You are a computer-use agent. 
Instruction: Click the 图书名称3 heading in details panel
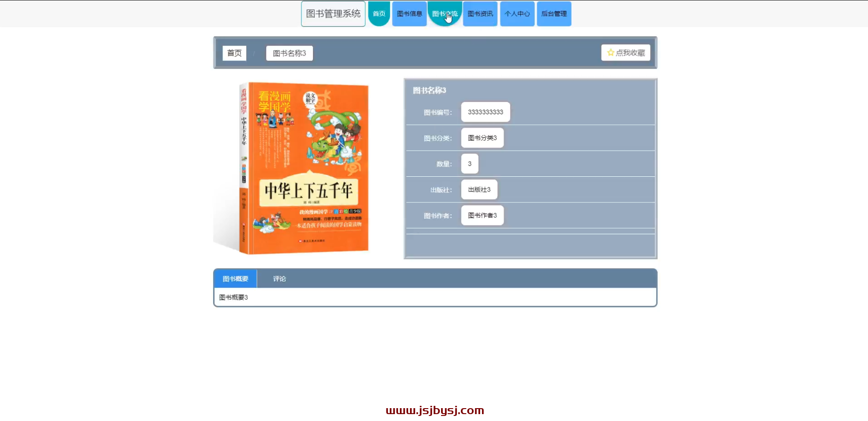430,90
